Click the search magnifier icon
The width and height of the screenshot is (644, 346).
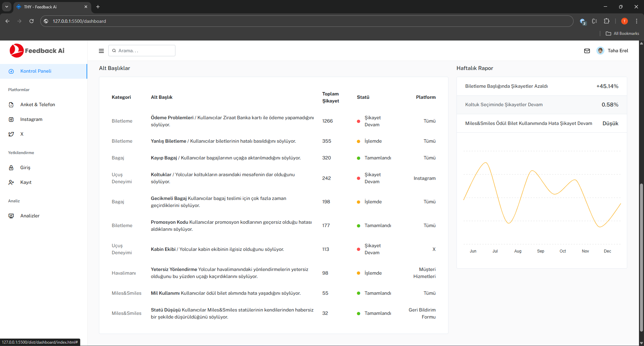tap(114, 51)
